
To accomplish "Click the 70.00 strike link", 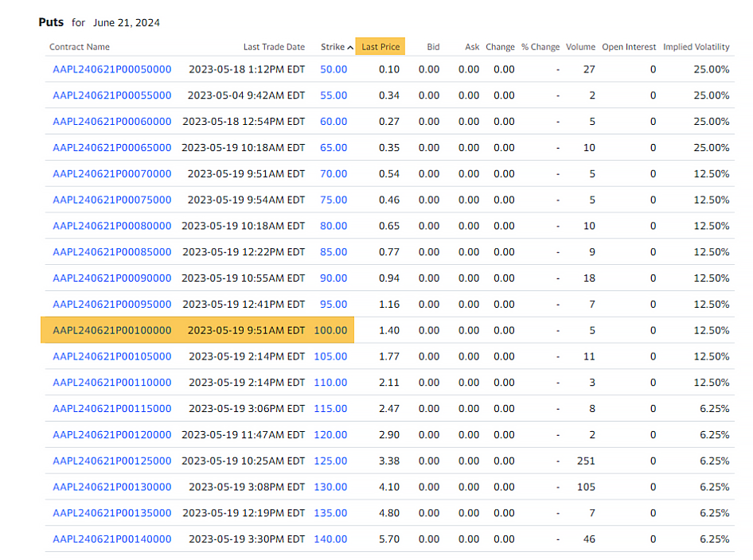I will pyautogui.click(x=334, y=173).
